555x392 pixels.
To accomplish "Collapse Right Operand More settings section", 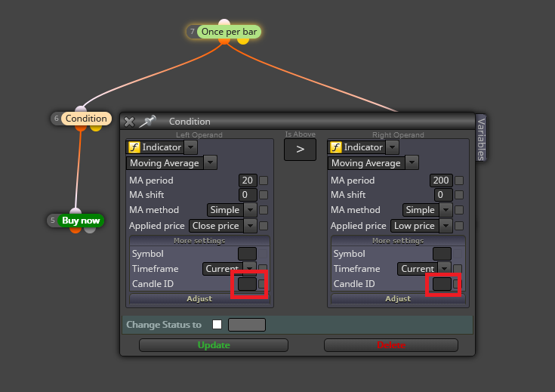I will (x=398, y=241).
